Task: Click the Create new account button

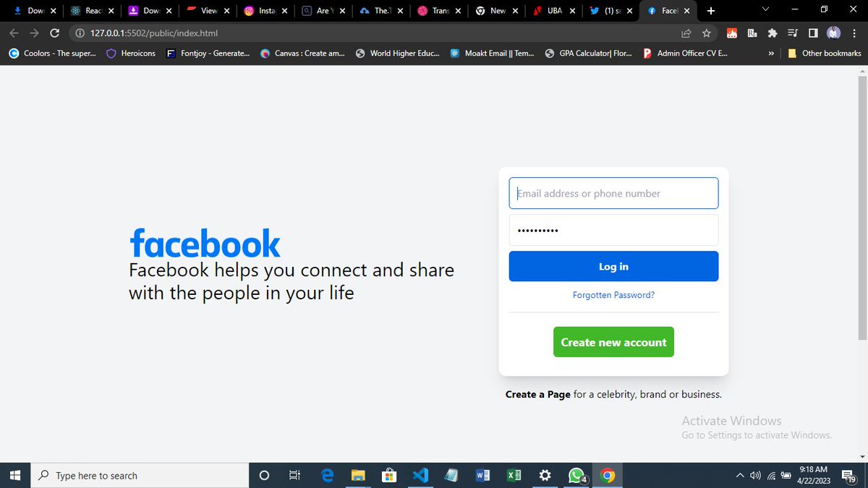Action: 613,342
